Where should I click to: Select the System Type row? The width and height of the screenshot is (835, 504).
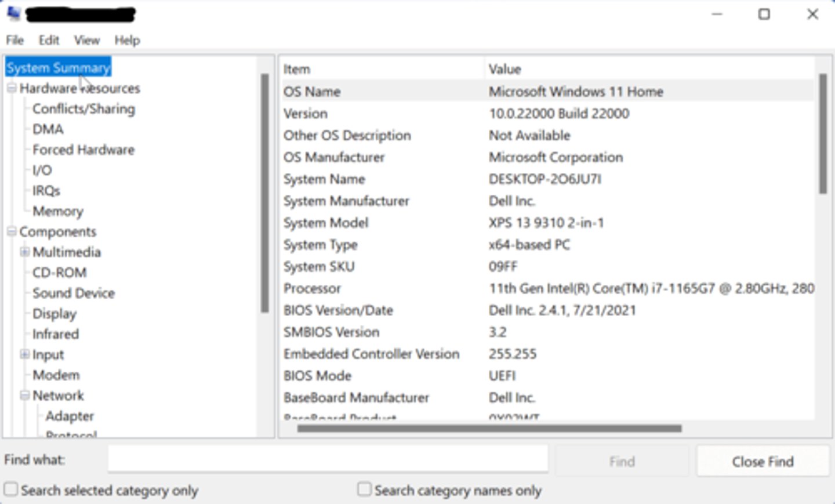547,245
